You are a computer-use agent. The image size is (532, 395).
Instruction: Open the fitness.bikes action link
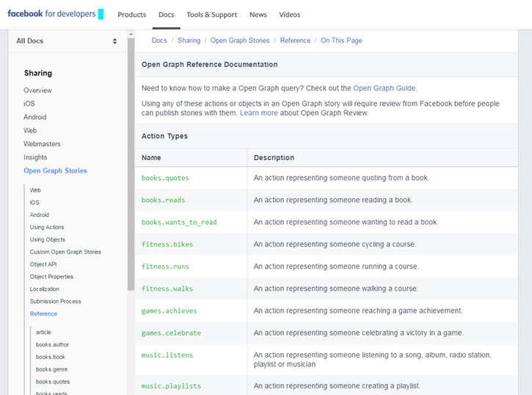click(x=167, y=244)
